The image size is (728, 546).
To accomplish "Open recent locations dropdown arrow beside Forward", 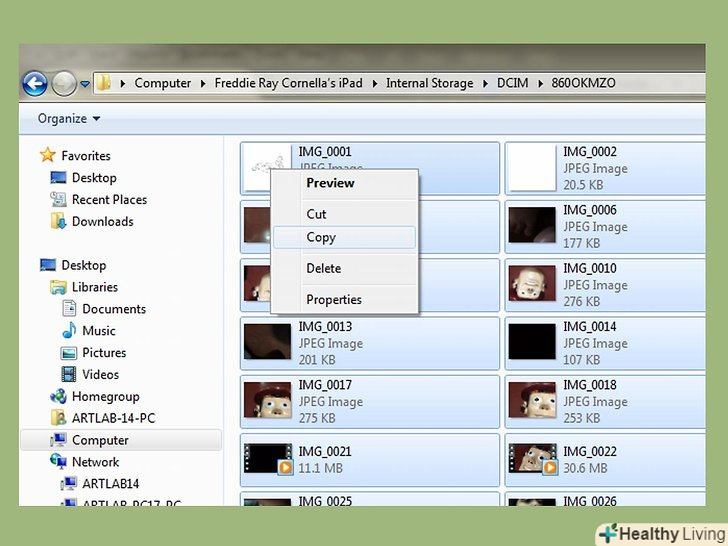I will click(85, 84).
